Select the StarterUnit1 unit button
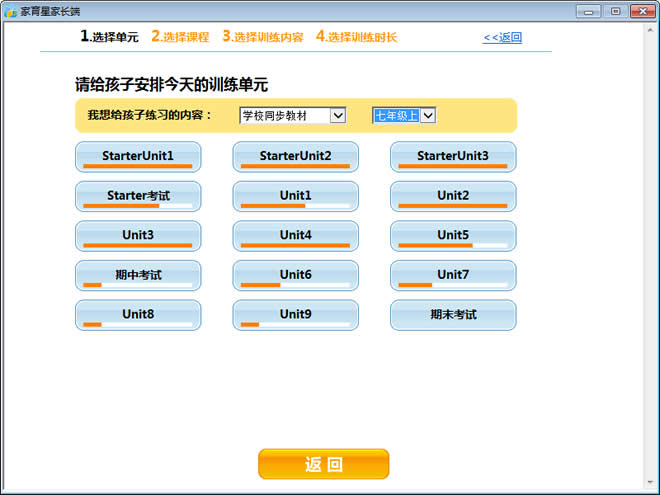Viewport: 660px width, 495px height. click(x=138, y=157)
